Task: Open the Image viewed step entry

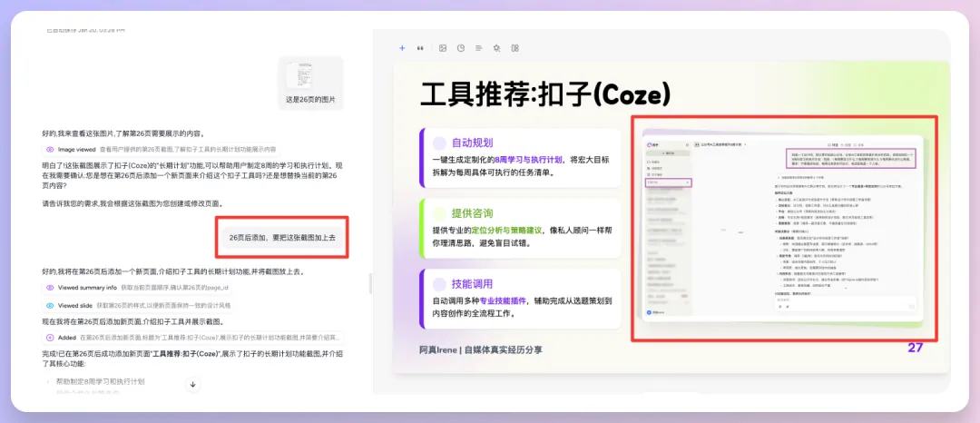Action: point(162,150)
